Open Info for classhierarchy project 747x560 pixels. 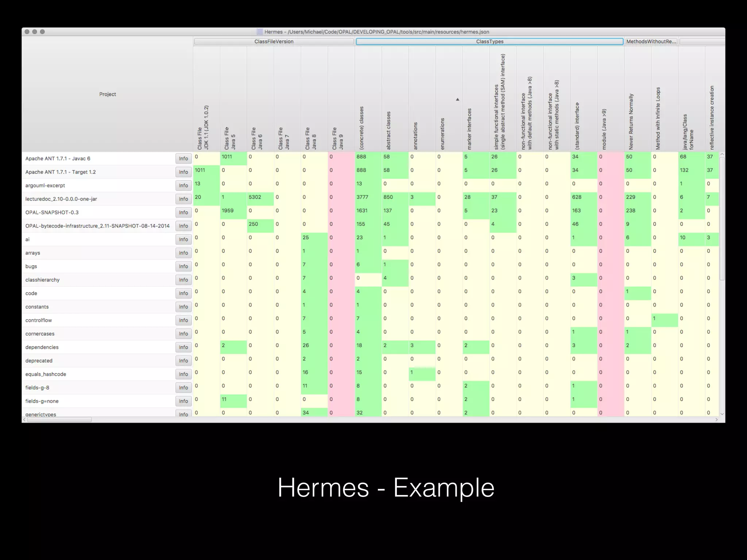[183, 280]
